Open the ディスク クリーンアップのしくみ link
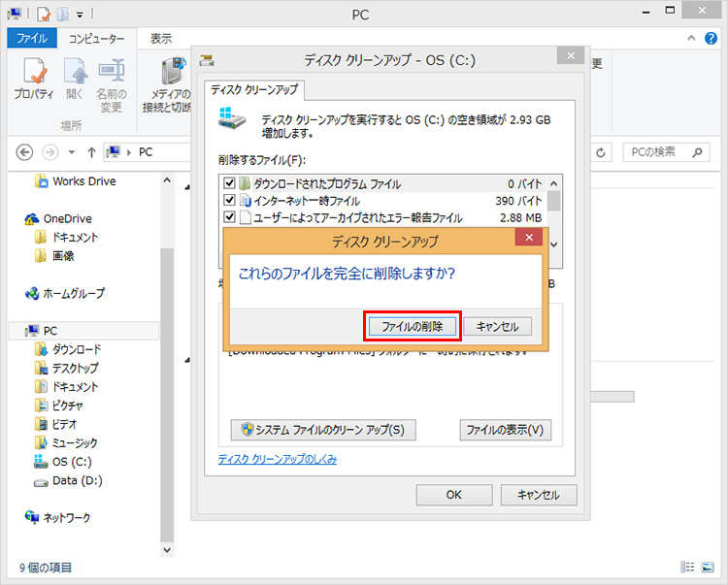Viewport: 728px width, 585px height. (x=278, y=459)
